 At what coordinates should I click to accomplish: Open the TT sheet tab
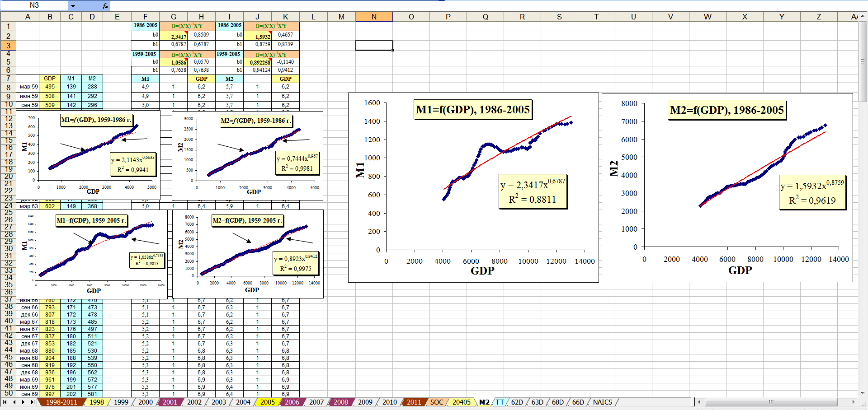(500, 402)
